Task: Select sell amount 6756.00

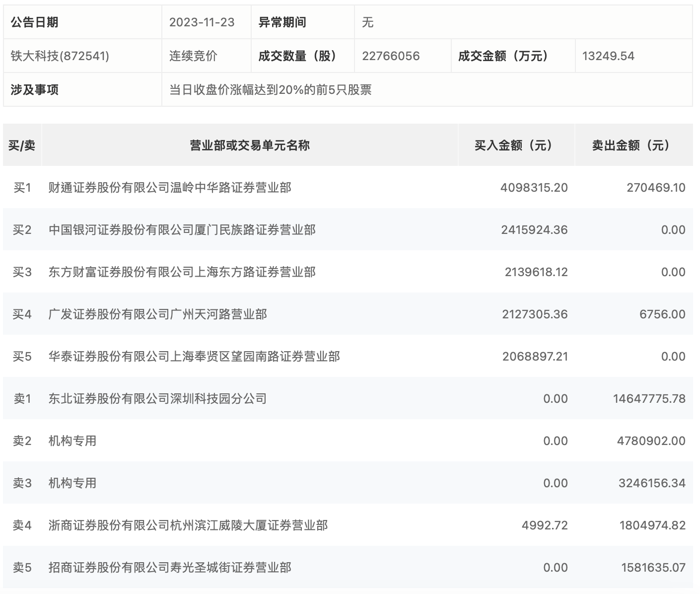Action: pyautogui.click(x=662, y=314)
